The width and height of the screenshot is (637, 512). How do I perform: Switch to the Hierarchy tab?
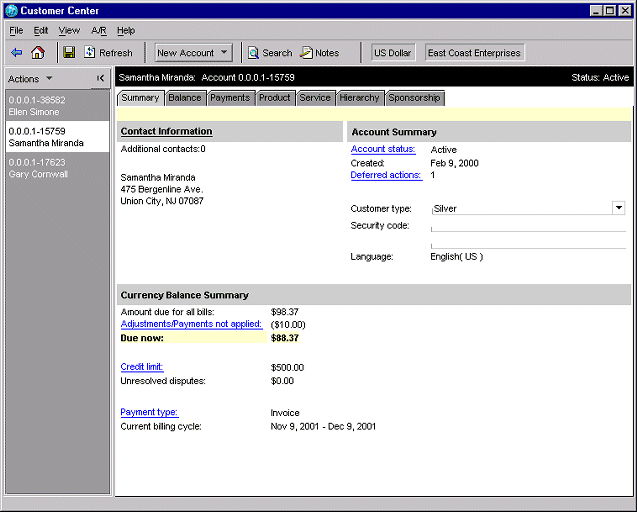point(359,98)
